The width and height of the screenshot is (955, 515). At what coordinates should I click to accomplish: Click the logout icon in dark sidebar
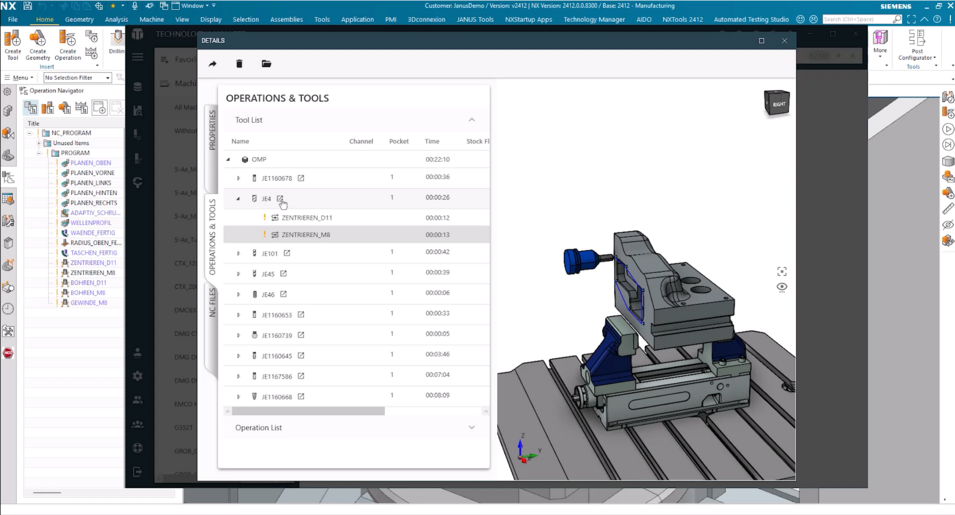pyautogui.click(x=138, y=472)
